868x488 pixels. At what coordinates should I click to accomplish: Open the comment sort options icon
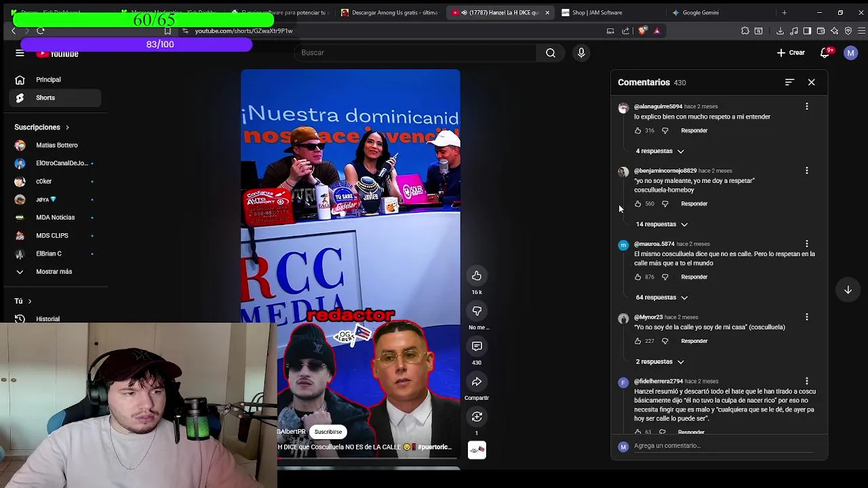[x=789, y=82]
